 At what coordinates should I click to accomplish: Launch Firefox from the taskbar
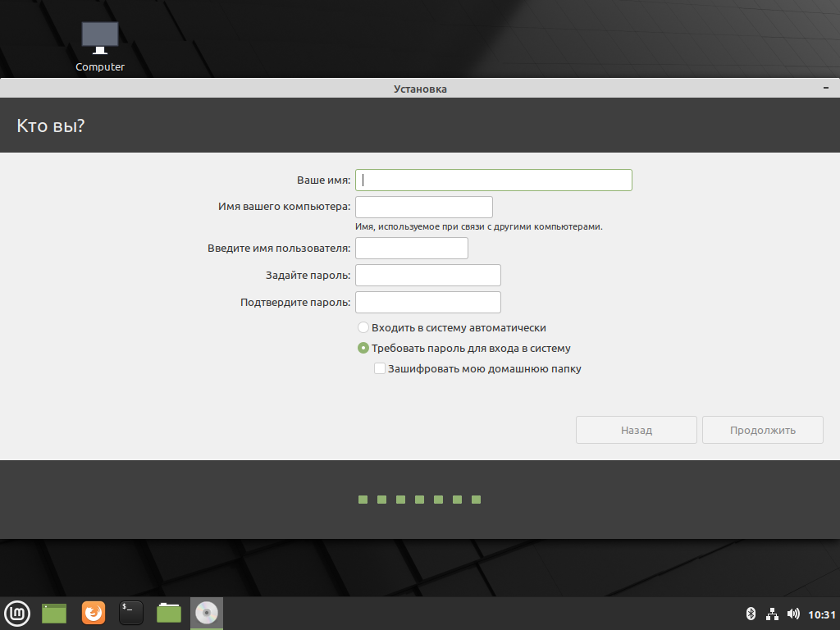click(x=94, y=614)
